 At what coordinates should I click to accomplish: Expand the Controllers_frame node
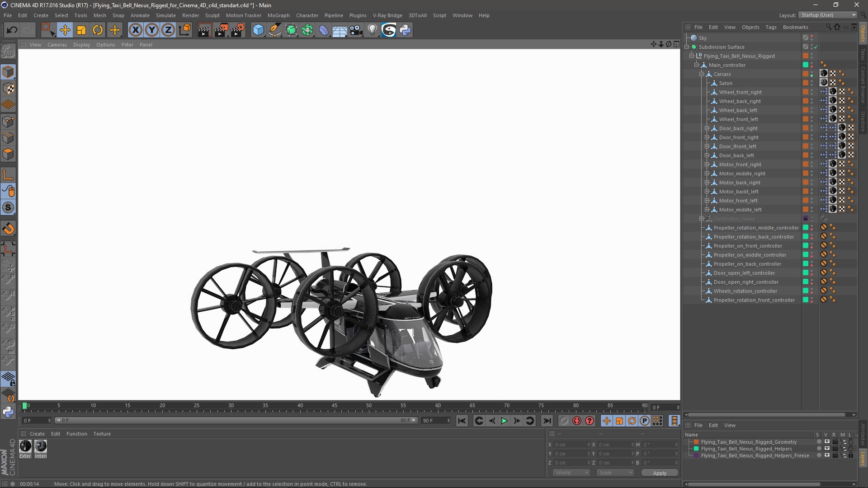tap(702, 219)
